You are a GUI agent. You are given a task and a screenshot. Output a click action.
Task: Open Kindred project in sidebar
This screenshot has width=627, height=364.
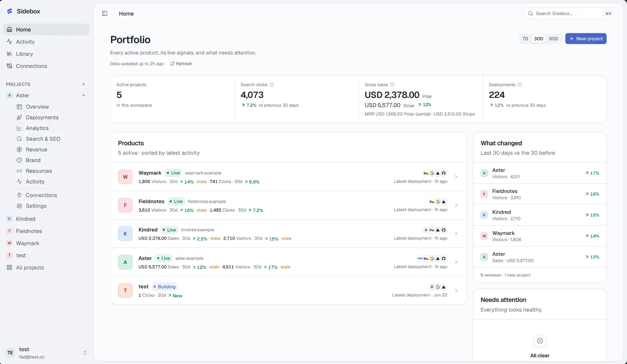pyautogui.click(x=46, y=219)
